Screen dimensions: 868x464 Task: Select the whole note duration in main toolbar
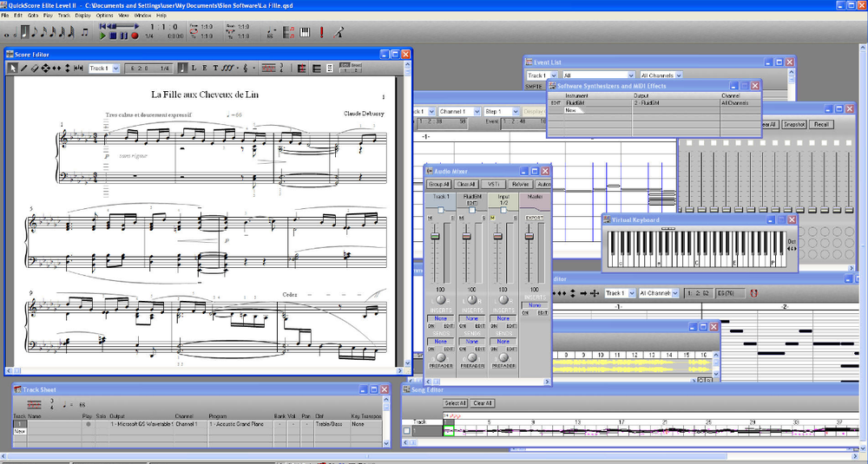[6, 36]
